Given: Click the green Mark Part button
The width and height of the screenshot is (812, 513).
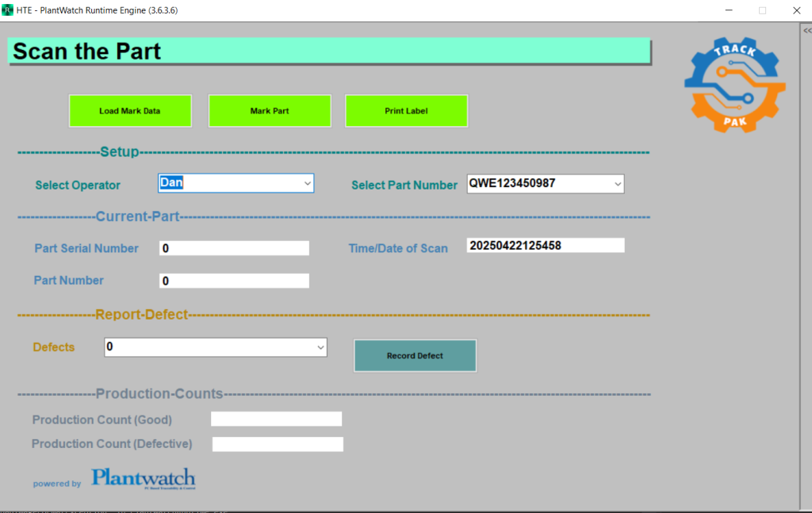Looking at the screenshot, I should (x=270, y=111).
